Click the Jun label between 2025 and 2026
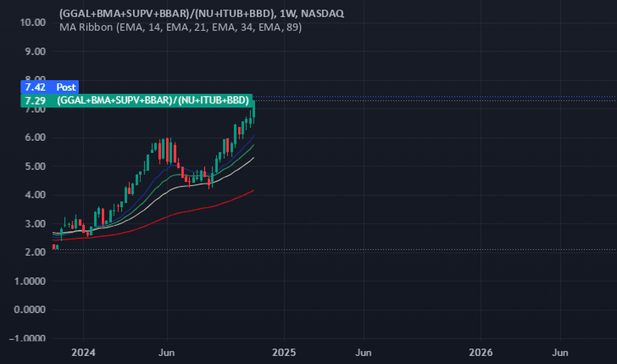Image resolution: width=617 pixels, height=364 pixels. [363, 352]
